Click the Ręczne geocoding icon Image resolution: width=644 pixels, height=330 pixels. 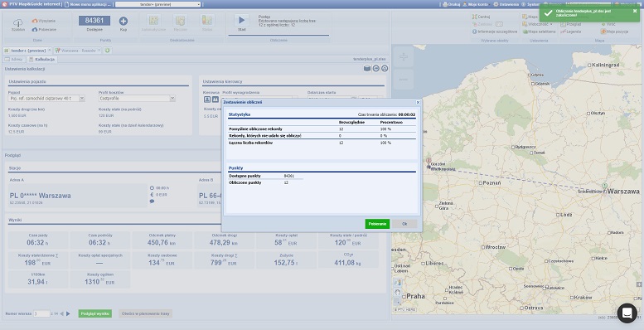click(x=180, y=20)
